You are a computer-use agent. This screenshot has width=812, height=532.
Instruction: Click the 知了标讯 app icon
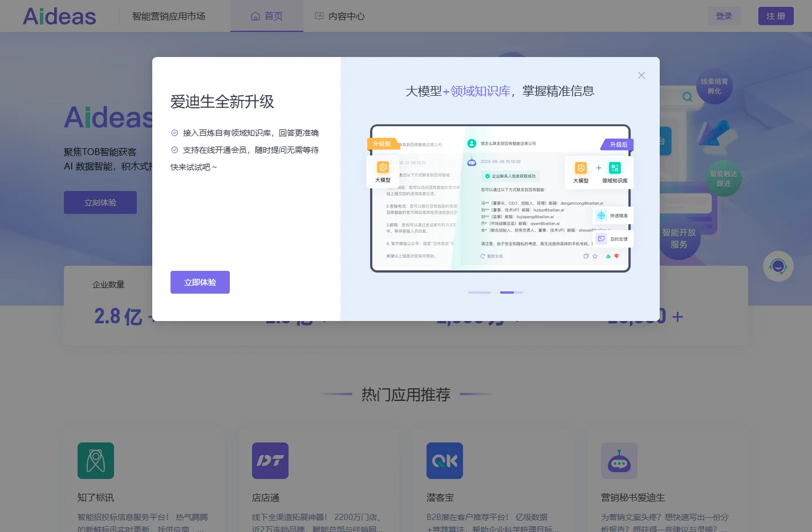(96, 461)
